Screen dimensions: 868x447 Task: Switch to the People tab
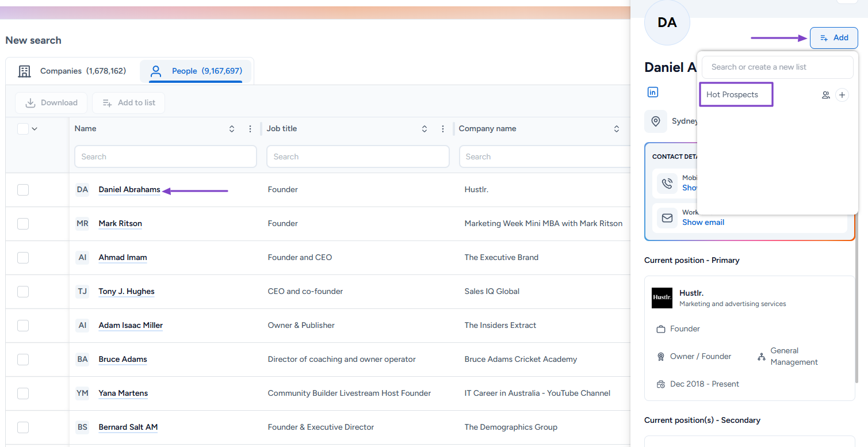[196, 71]
